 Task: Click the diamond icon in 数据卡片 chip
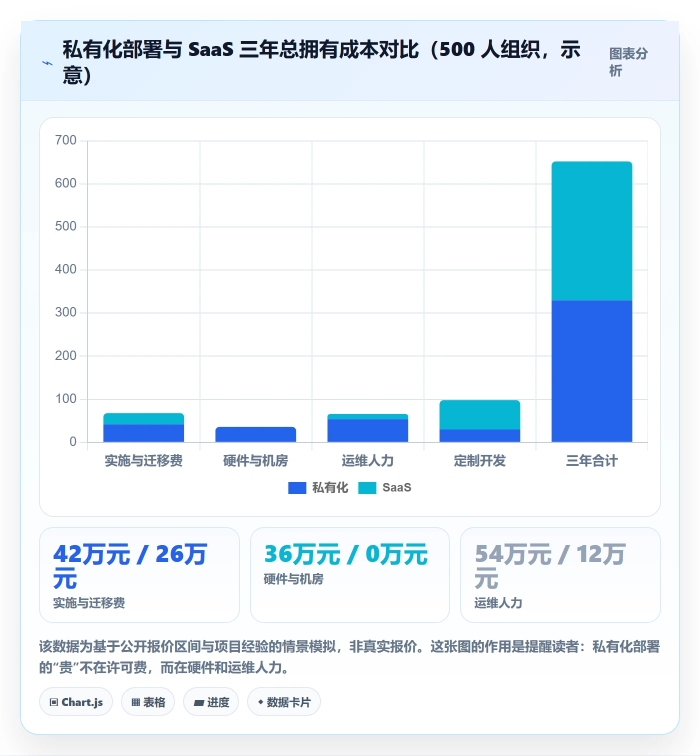(x=260, y=702)
